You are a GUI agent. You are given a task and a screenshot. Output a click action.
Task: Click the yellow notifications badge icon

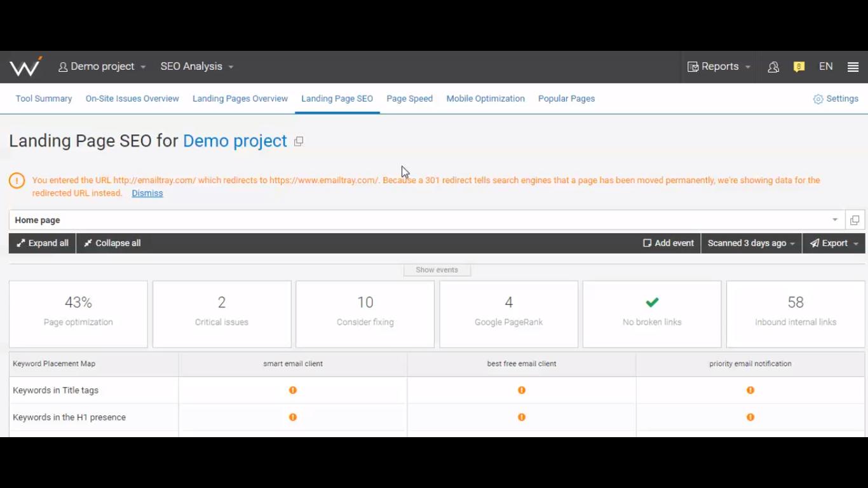click(x=799, y=67)
